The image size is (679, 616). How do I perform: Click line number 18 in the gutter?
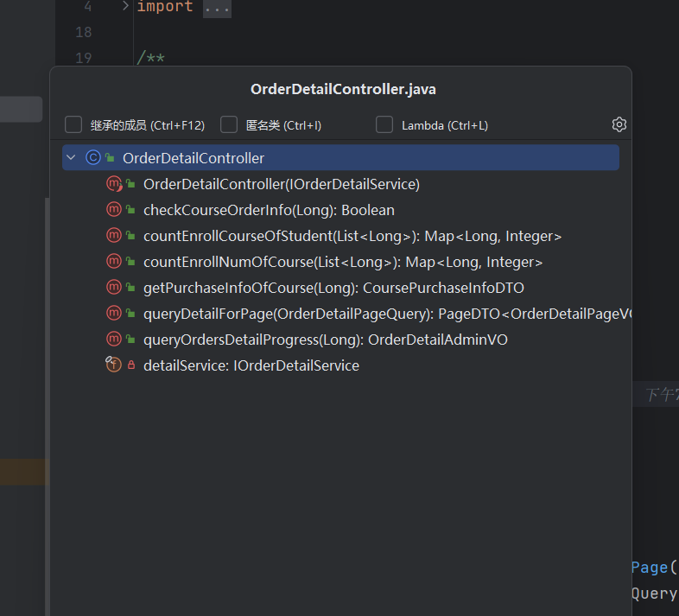tap(84, 32)
